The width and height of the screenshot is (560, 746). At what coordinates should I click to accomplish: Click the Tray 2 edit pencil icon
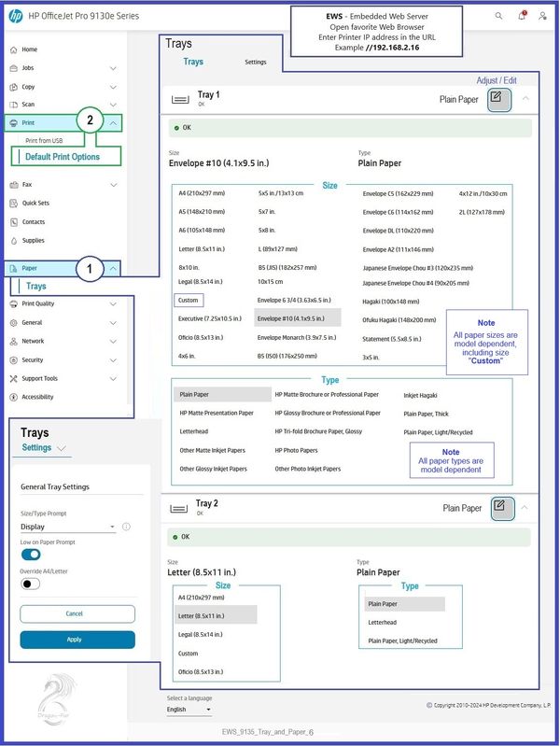[502, 508]
